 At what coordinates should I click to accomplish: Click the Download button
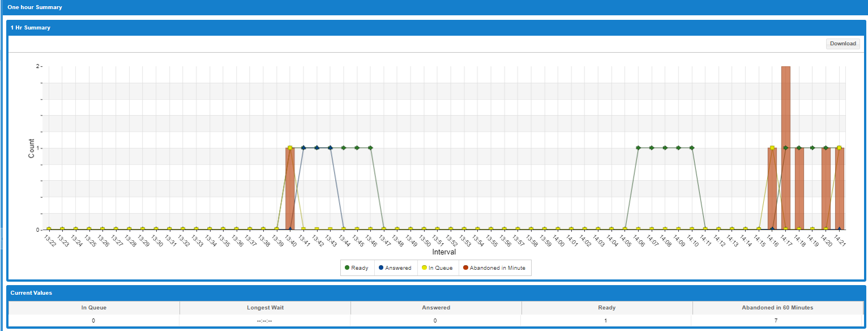click(843, 44)
